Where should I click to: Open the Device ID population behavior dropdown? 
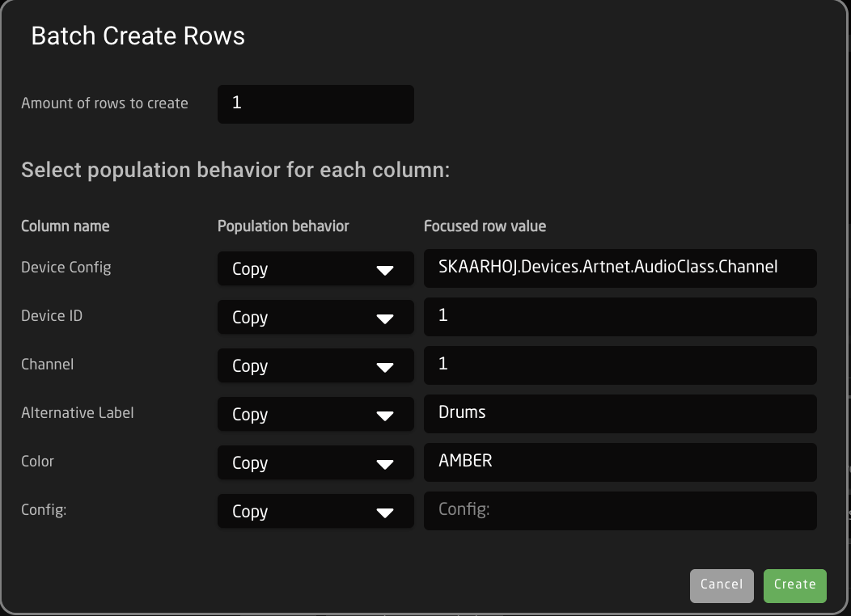click(315, 317)
